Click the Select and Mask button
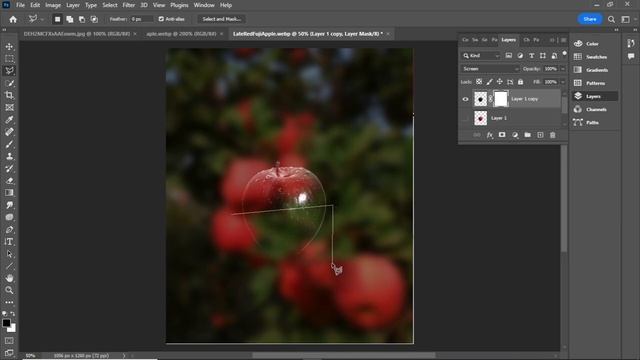Screen dimensions: 640x360 click(222, 19)
